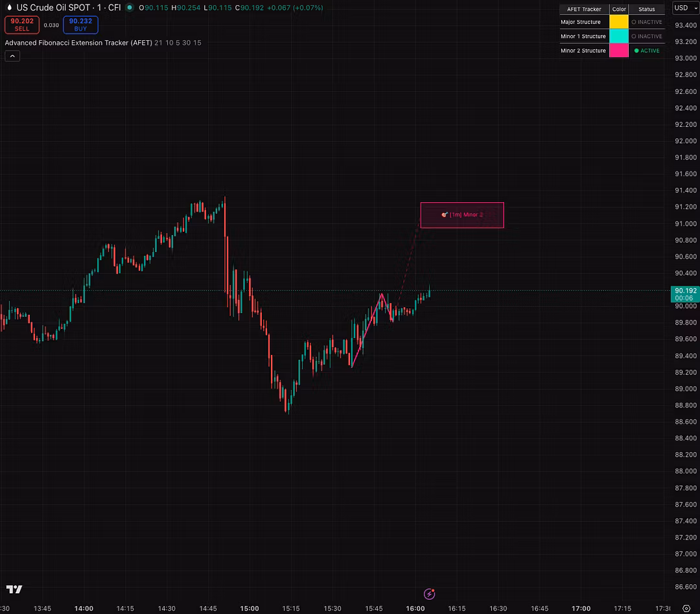Click the Color column header
Viewport: 700px width, 614px height.
pyautogui.click(x=619, y=9)
